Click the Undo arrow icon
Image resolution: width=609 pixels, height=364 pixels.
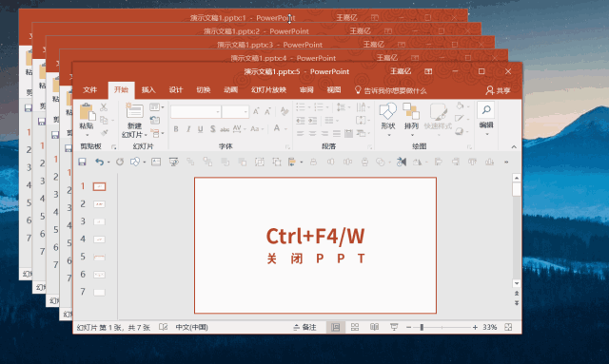[99, 162]
